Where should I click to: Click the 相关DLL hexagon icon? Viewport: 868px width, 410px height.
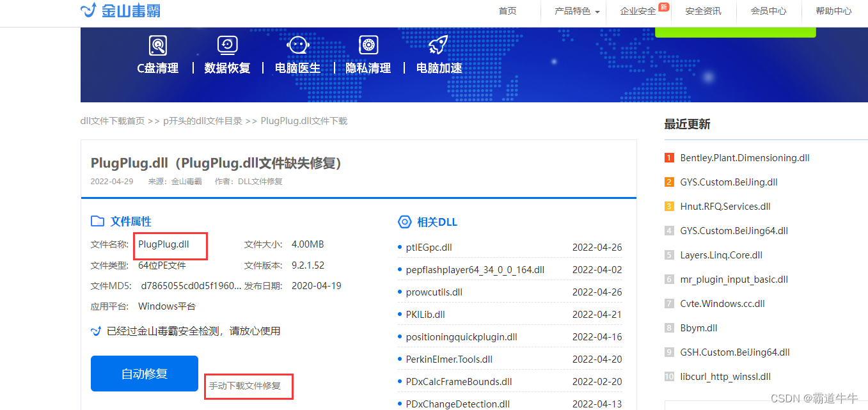pos(404,222)
